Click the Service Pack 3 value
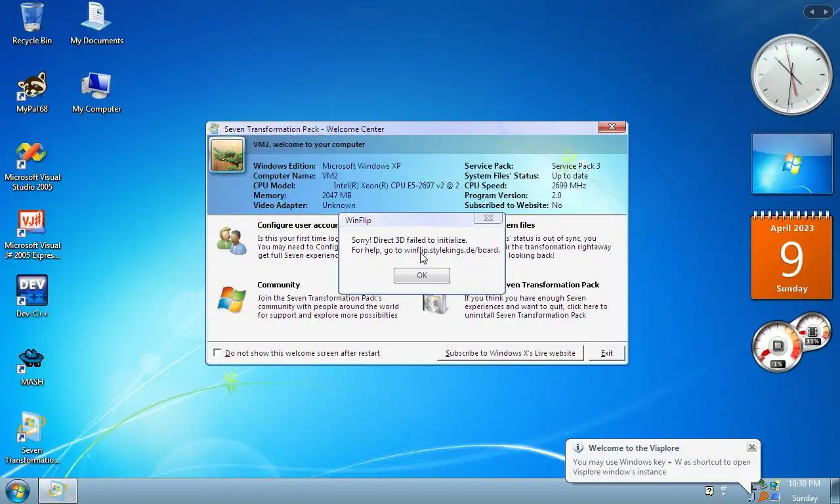 [x=576, y=166]
